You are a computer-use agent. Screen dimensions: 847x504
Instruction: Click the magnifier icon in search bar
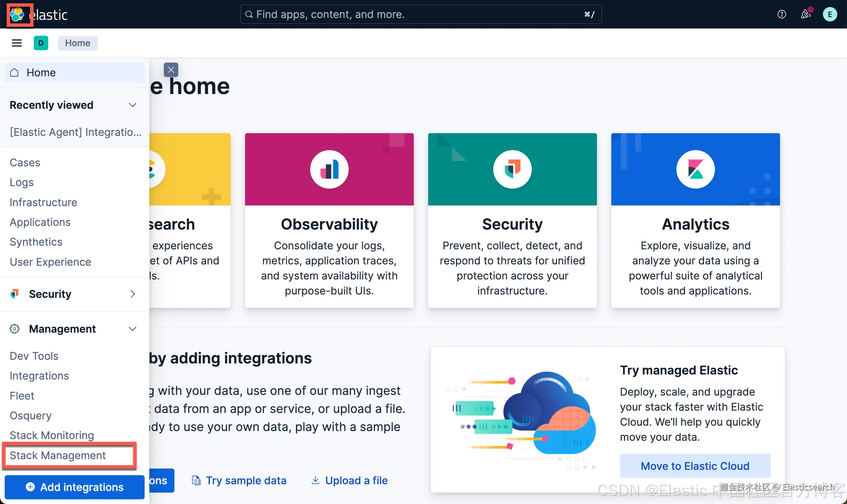249,14
